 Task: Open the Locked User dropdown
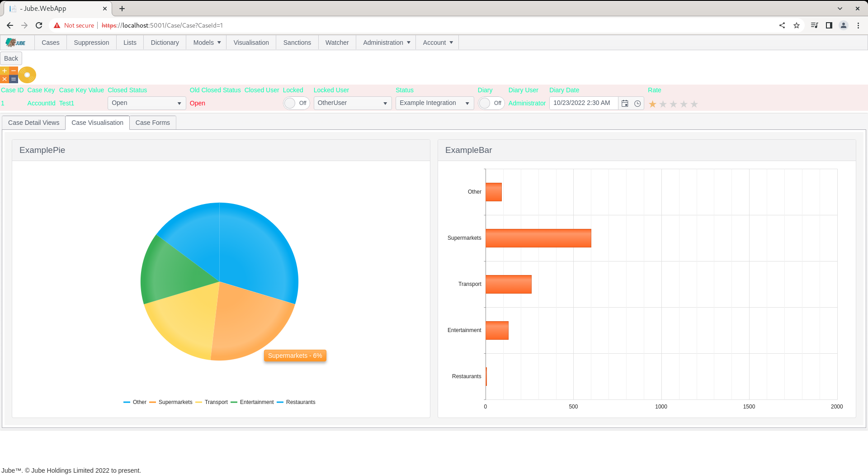[x=353, y=103]
